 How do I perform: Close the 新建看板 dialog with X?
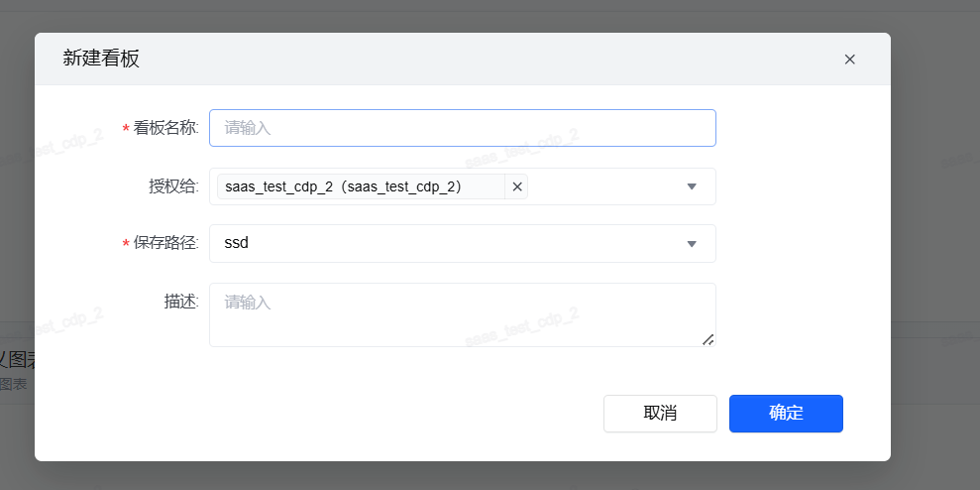click(x=849, y=60)
